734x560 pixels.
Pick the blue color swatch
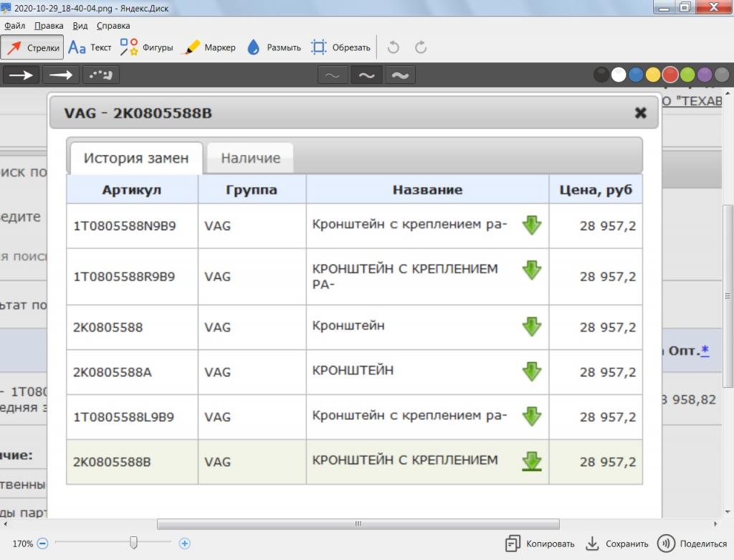tap(636, 75)
